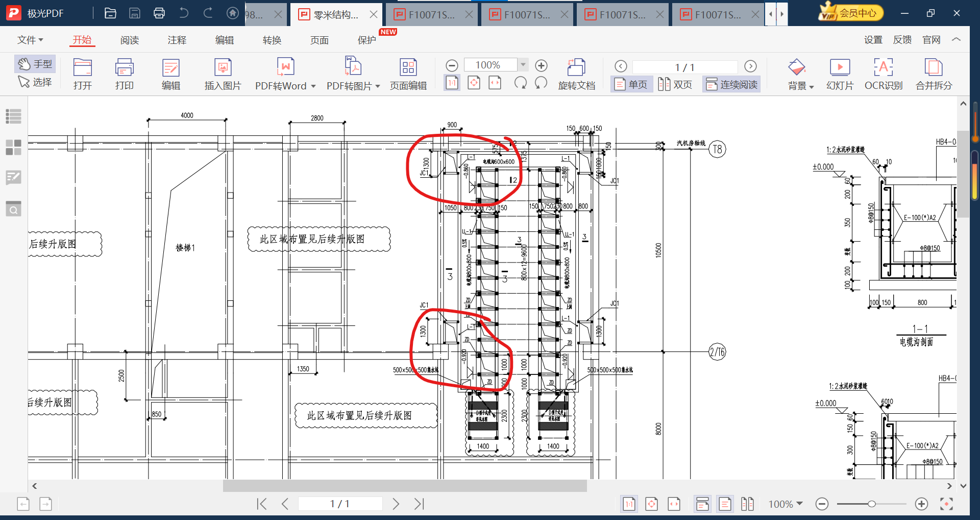Select fit page view in ribbon
Image resolution: width=980 pixels, height=520 pixels.
point(474,83)
